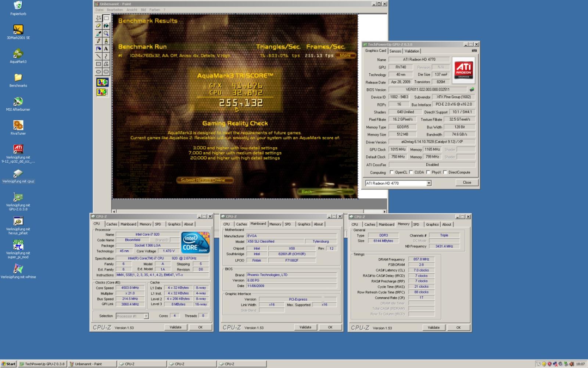Select the Ellipse tool in Paint
588x368 pixels.
pos(98,72)
